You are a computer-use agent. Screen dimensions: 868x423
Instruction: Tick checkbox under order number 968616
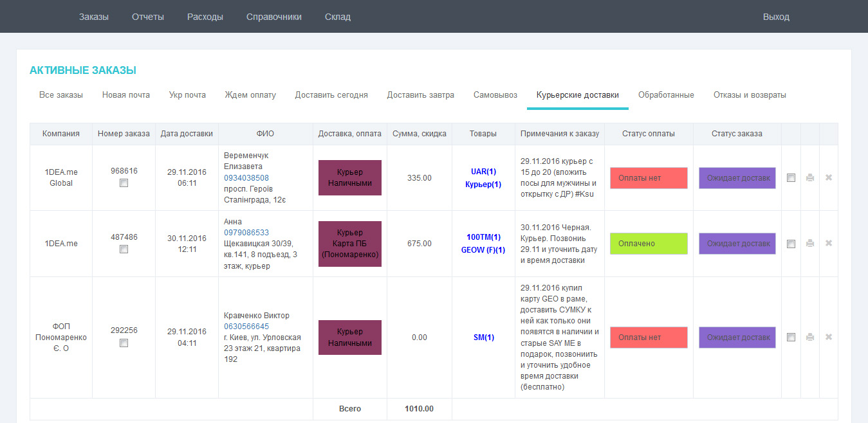pyautogui.click(x=124, y=183)
